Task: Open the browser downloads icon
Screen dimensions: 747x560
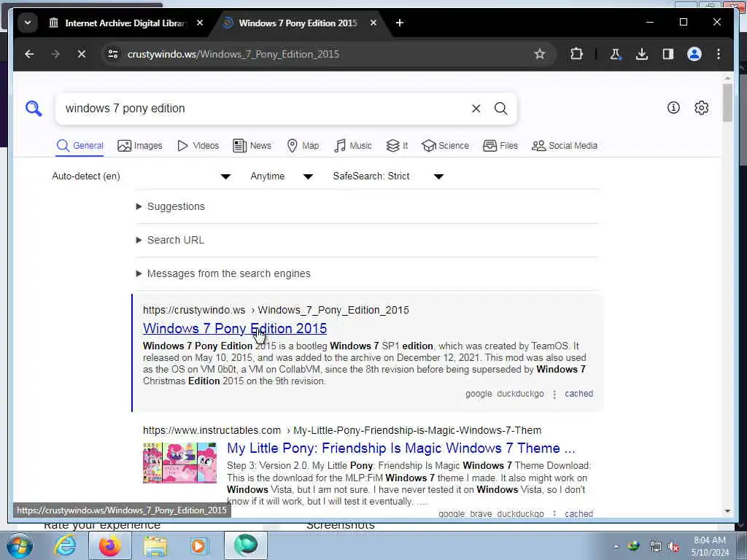Action: coord(642,54)
